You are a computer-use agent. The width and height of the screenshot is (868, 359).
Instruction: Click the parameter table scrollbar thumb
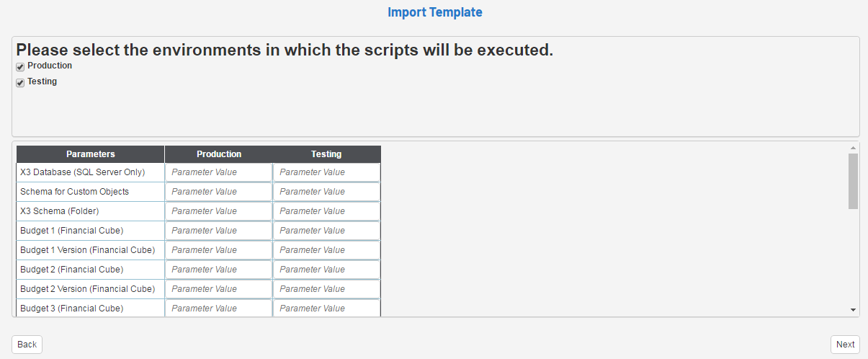[853, 181]
